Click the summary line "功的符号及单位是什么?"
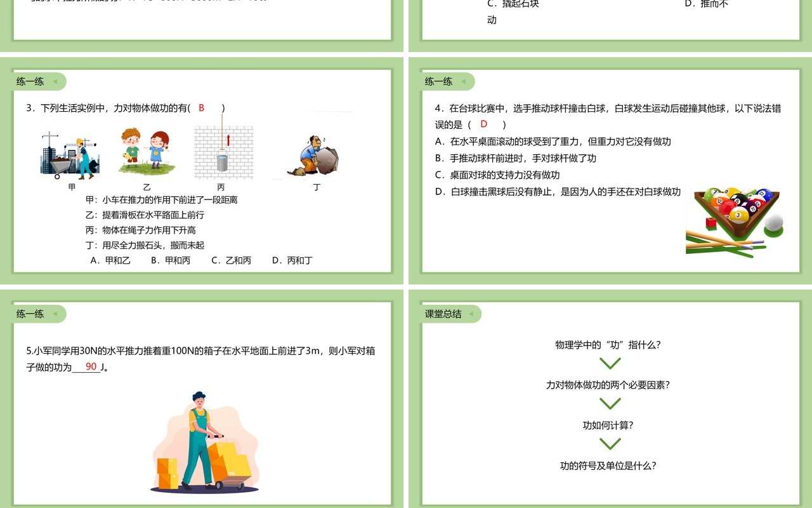This screenshot has height=508, width=812. 608,465
